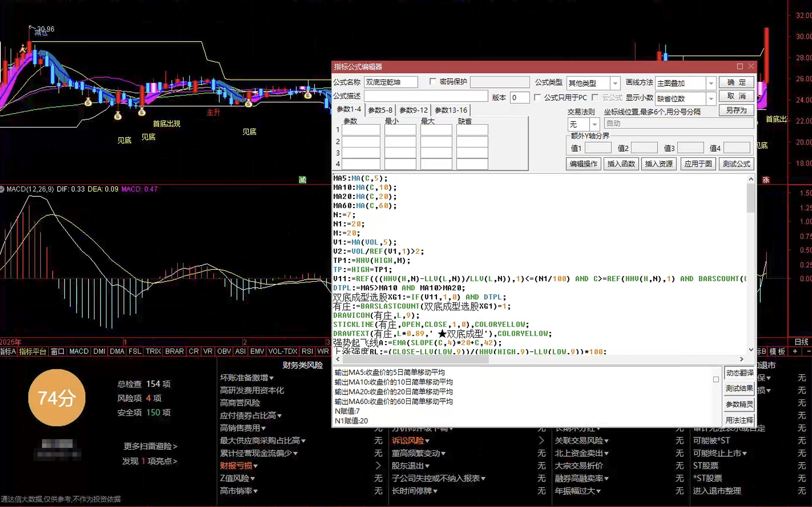Open the 显示小数 缺省位数 dropdown
Screen dimensions: 812x507
(x=711, y=99)
